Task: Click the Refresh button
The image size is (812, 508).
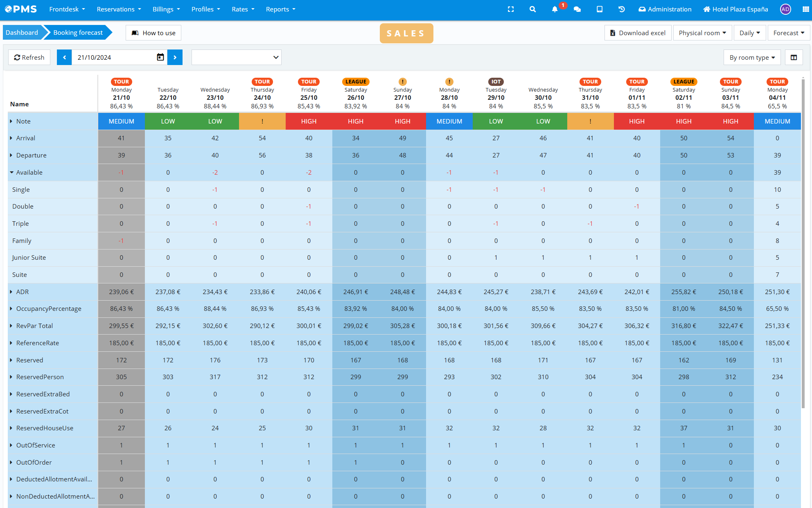Action: click(29, 57)
